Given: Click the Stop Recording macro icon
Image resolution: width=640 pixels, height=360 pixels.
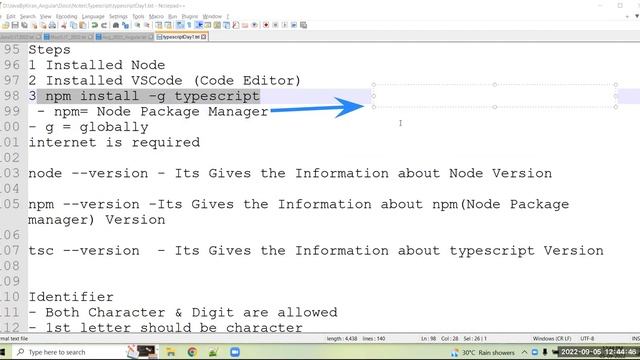Looking at the screenshot, I should [275, 25].
